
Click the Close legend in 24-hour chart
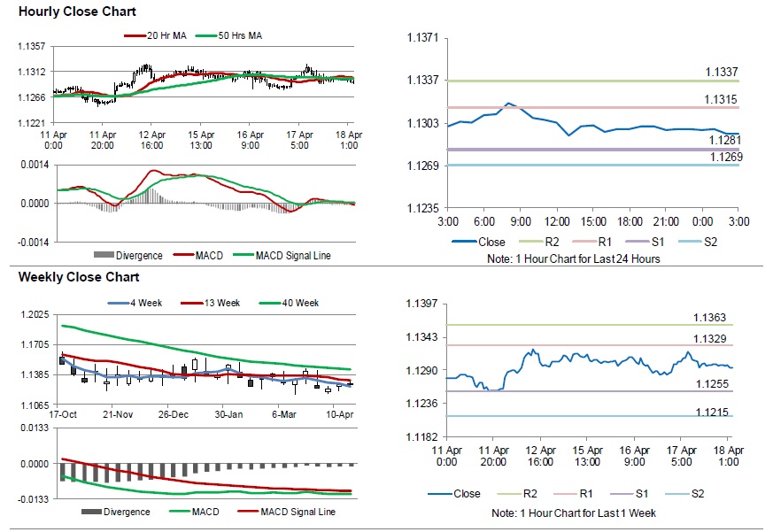479,242
